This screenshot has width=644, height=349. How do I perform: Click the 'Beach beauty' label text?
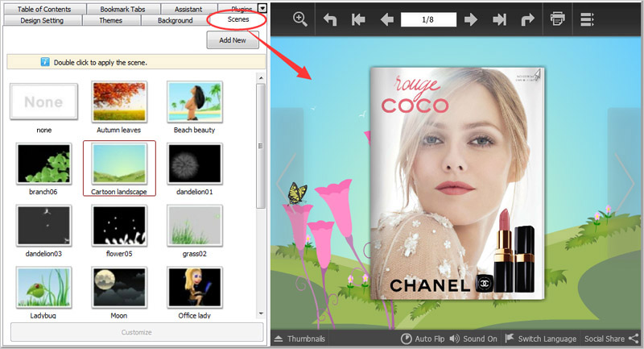coord(194,130)
